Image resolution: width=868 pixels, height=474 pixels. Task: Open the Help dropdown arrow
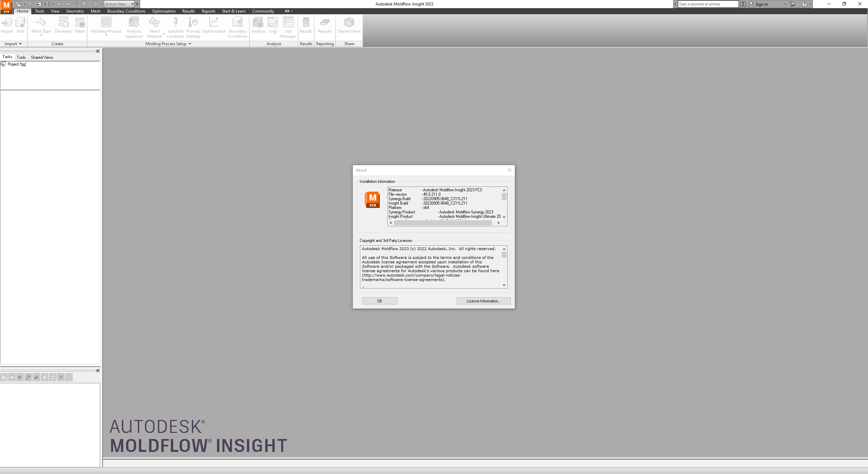click(x=810, y=4)
